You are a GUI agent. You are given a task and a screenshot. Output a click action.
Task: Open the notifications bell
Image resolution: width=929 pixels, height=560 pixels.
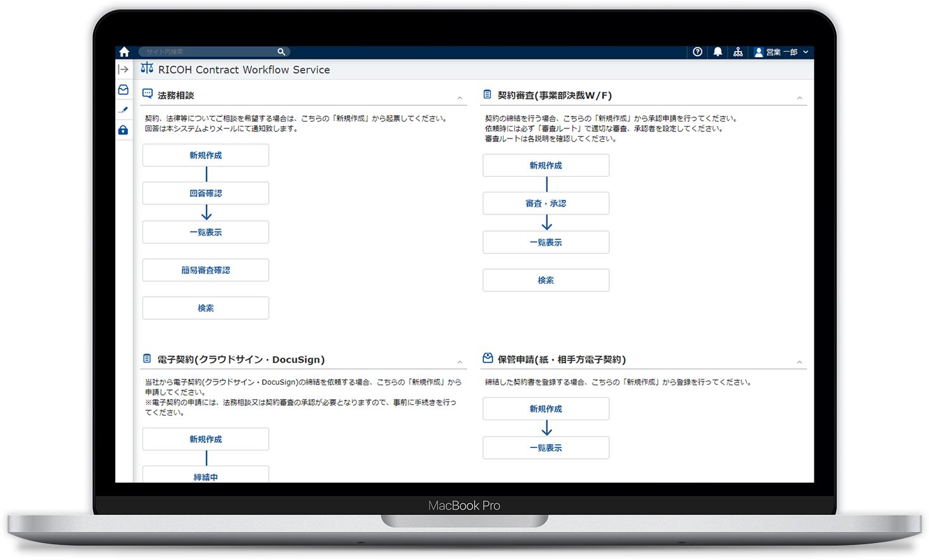717,52
